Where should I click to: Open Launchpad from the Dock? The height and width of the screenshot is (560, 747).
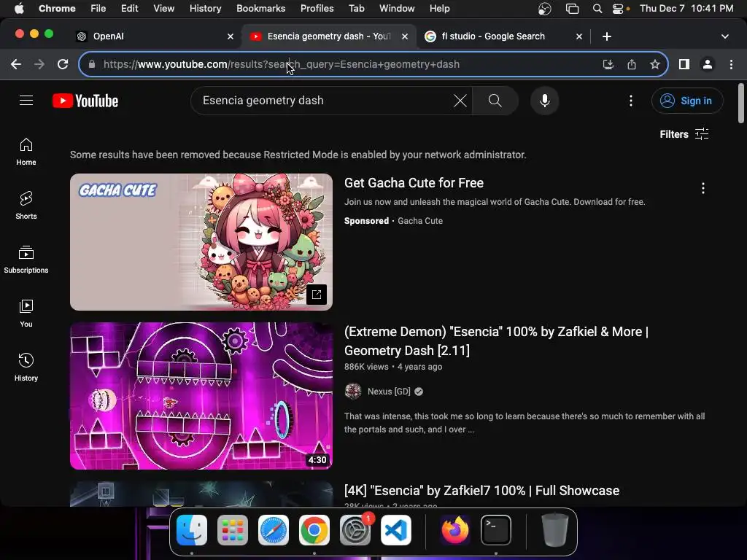(233, 530)
